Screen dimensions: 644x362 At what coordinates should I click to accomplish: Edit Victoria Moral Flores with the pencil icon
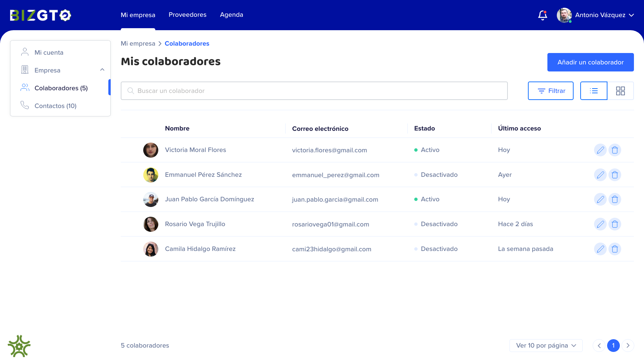point(600,150)
